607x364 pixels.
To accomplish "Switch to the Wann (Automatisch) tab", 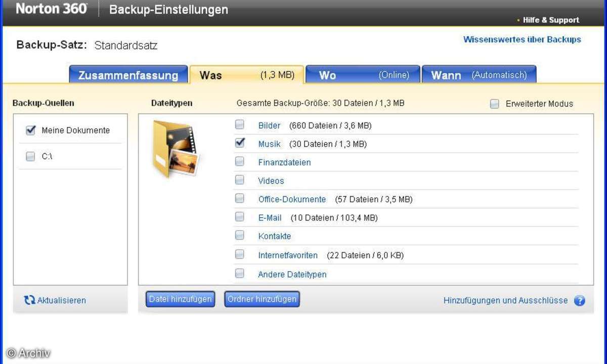I will pos(479,75).
